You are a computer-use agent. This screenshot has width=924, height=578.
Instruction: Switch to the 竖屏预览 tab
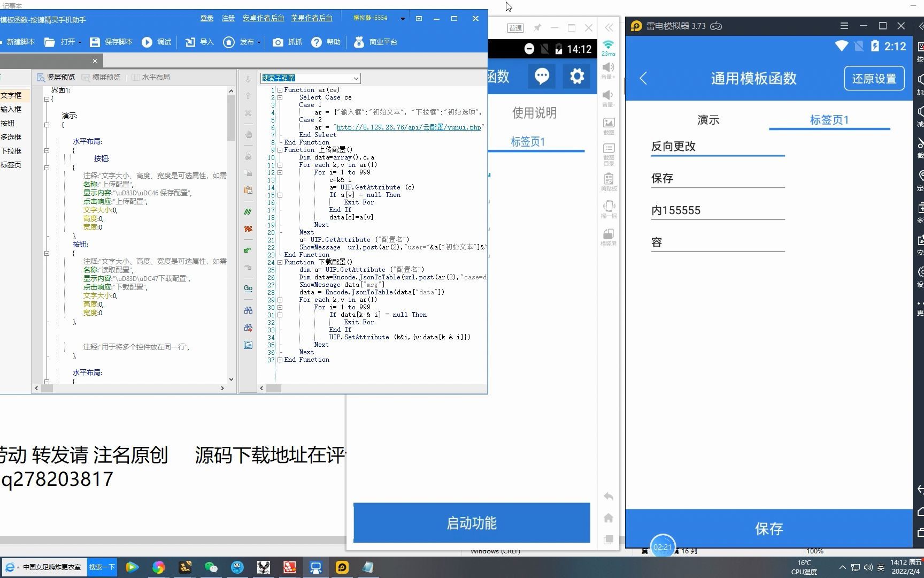coord(56,77)
